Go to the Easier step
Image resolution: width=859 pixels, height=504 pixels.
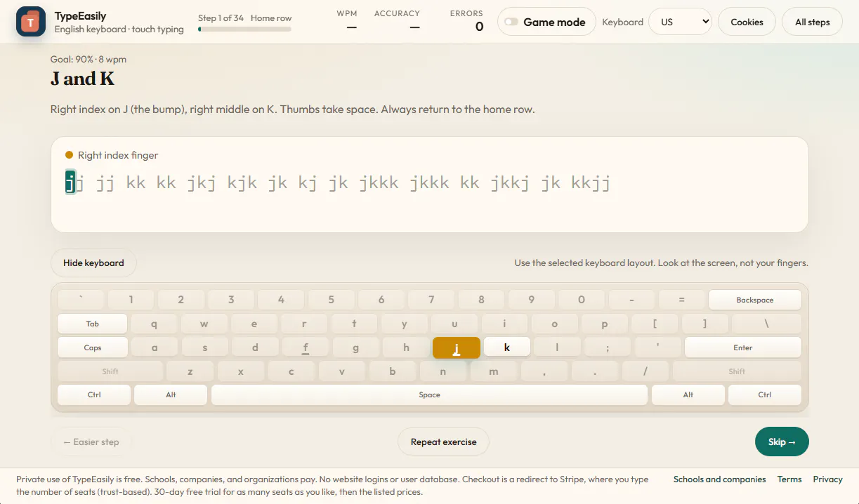91,442
